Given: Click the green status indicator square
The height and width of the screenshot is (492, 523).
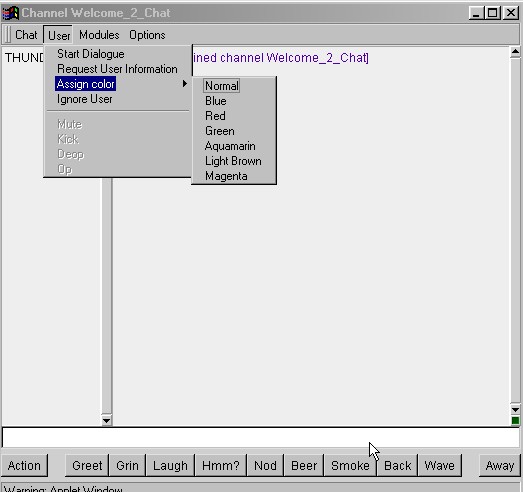Looking at the screenshot, I should click(515, 421).
